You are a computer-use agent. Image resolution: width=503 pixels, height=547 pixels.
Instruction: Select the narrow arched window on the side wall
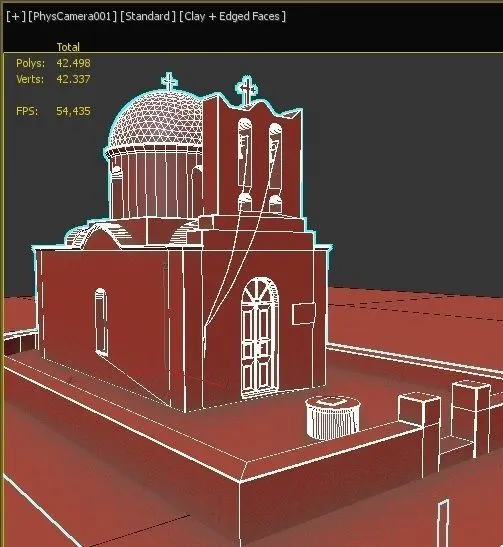(101, 322)
